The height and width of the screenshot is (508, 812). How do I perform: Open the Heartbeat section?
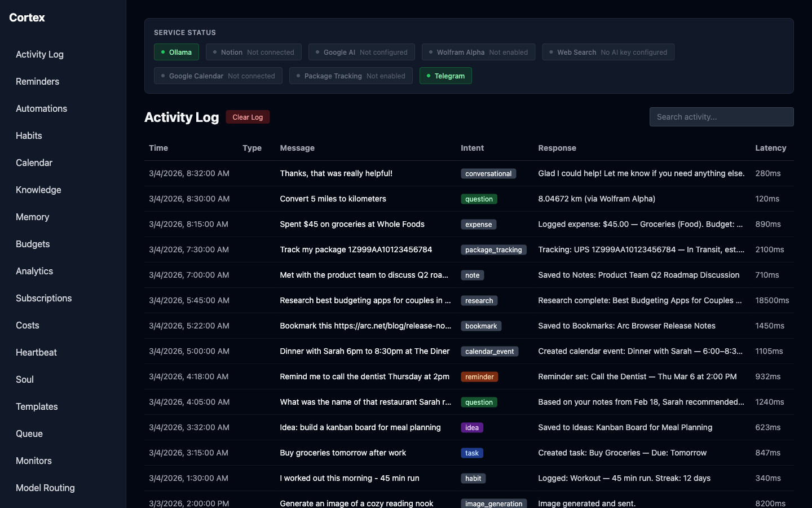(x=36, y=352)
